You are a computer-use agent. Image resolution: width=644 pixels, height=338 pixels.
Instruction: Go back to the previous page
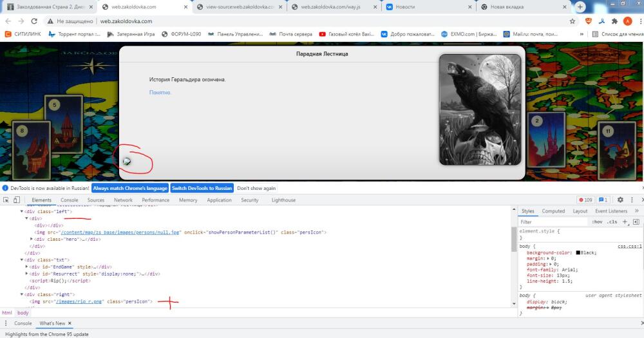(8, 21)
